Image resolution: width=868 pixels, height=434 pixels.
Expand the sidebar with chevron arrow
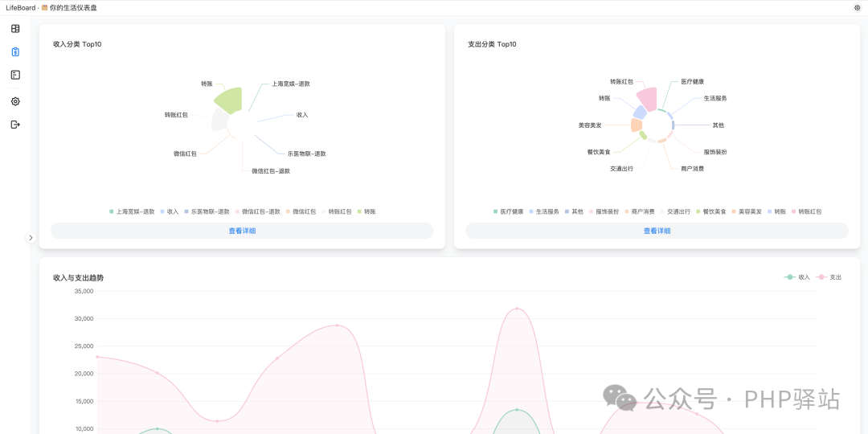31,237
